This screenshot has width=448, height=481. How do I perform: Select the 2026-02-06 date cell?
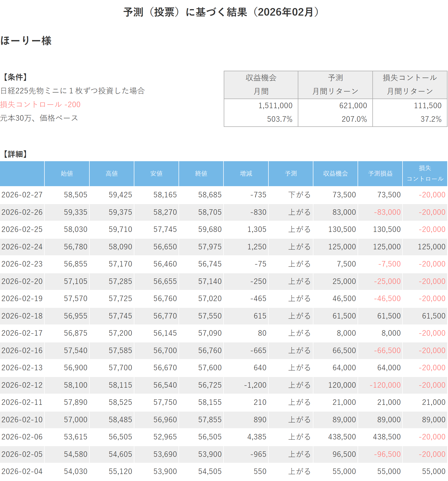22,437
